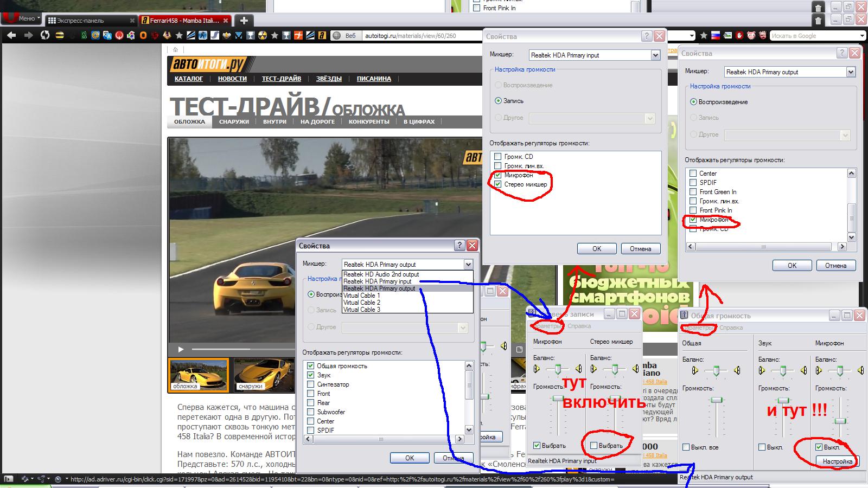Check the Громк. CD checkbox in Primary input
The width and height of the screenshot is (868, 488).
[497, 157]
